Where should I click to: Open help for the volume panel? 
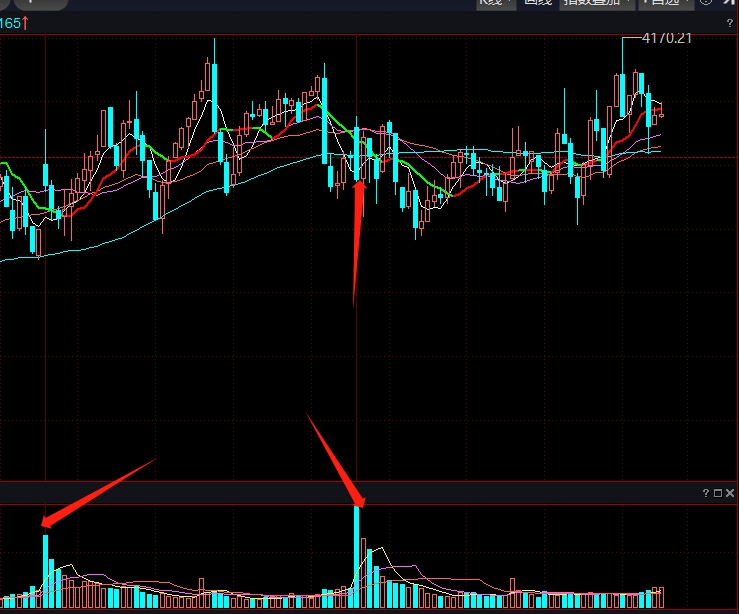[x=705, y=493]
